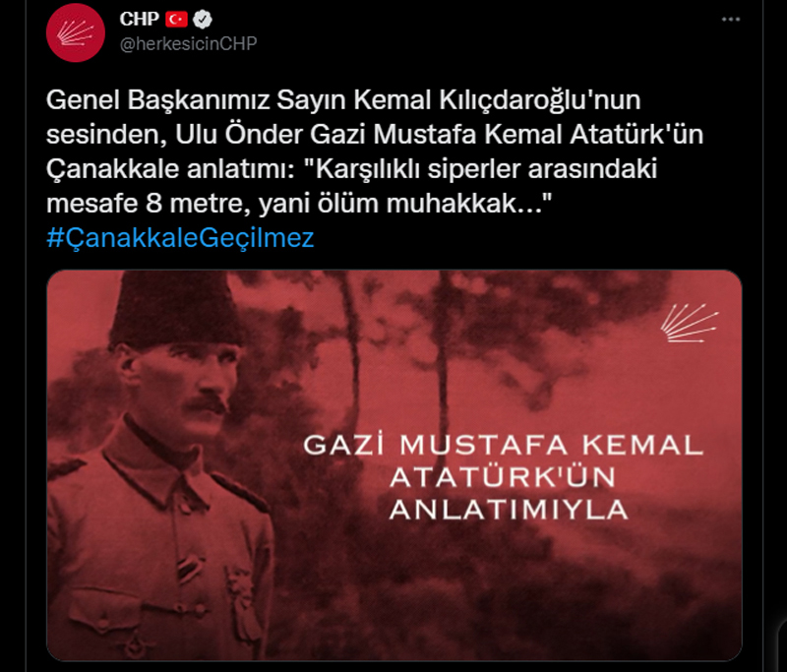Open the tweet's three-dot more options menu

click(x=730, y=20)
